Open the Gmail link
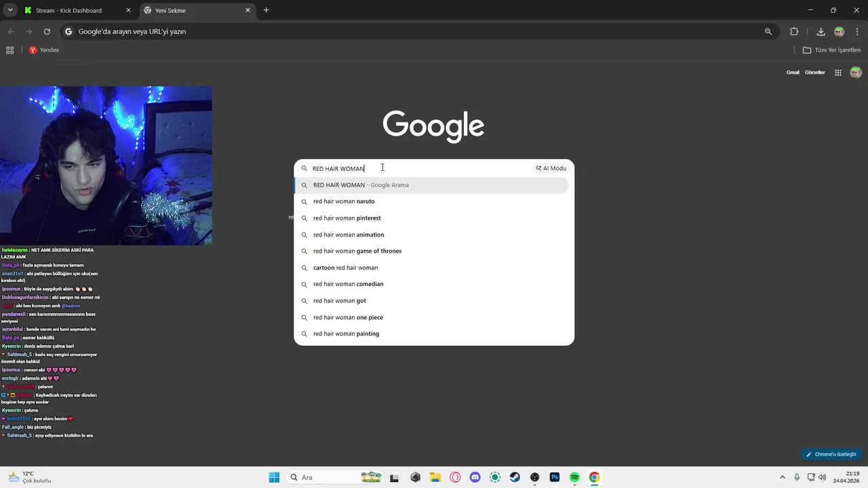This screenshot has width=868, height=488. click(793, 73)
